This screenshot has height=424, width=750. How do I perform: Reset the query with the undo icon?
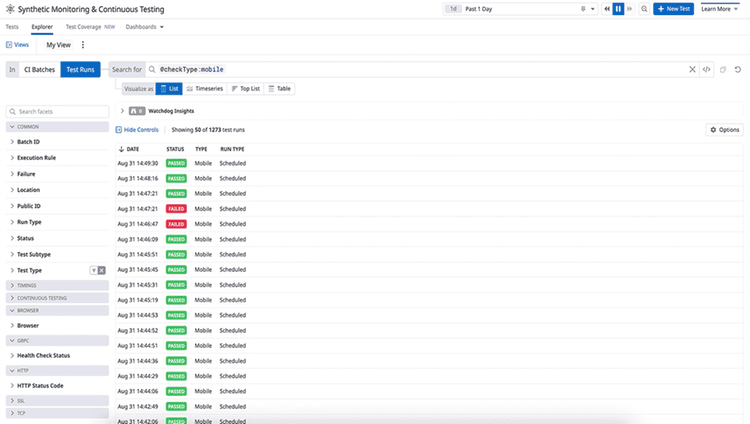coord(738,69)
